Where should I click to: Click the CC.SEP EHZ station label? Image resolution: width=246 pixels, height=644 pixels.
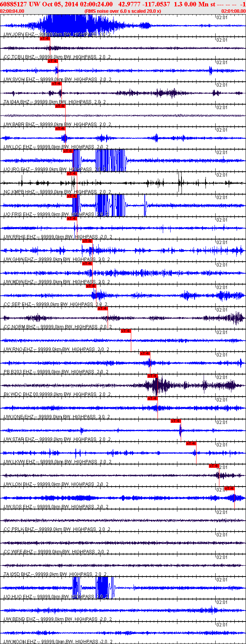17,304
